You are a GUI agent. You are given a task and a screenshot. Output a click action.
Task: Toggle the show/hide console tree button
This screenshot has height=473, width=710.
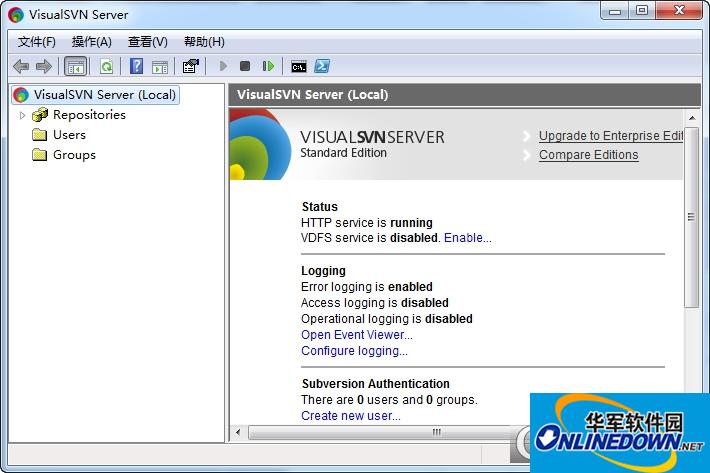[75, 66]
